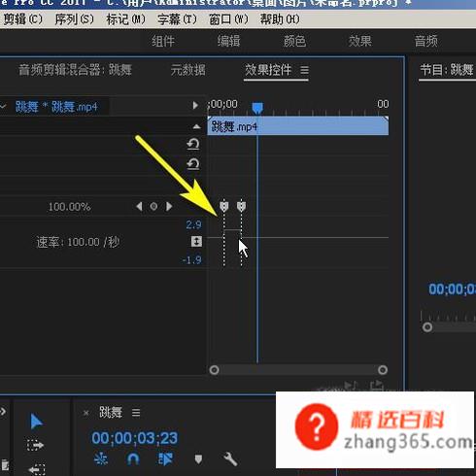
Task: Click the right zoom scrollbar handle
Action: (x=383, y=370)
